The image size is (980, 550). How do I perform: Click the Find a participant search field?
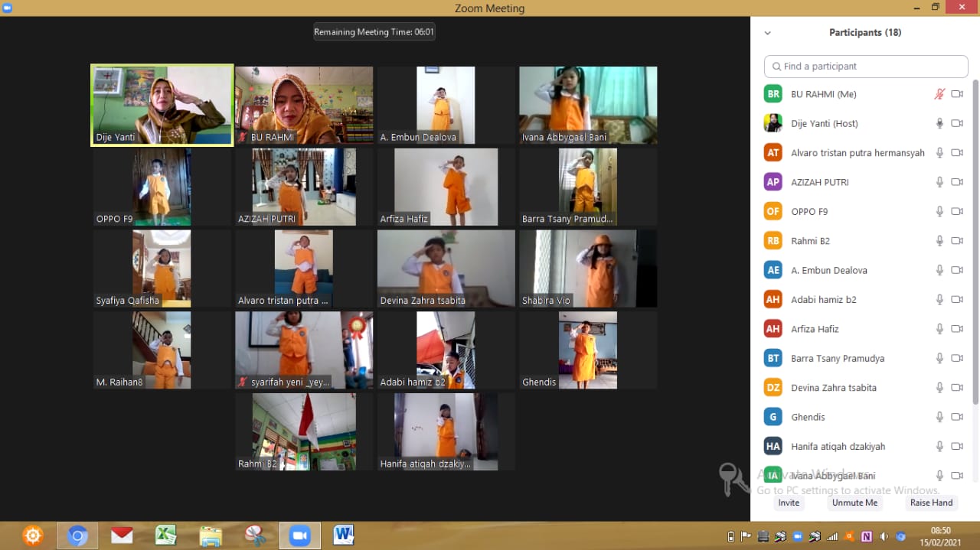pyautogui.click(x=866, y=67)
